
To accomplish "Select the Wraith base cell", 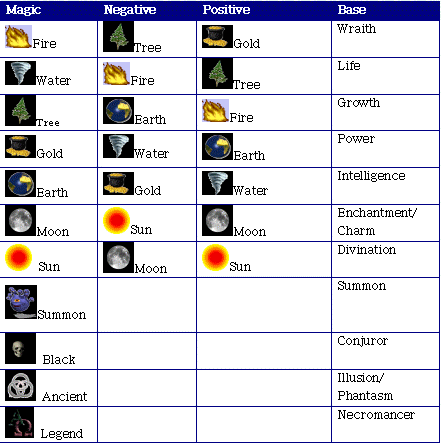I will pyautogui.click(x=385, y=39).
